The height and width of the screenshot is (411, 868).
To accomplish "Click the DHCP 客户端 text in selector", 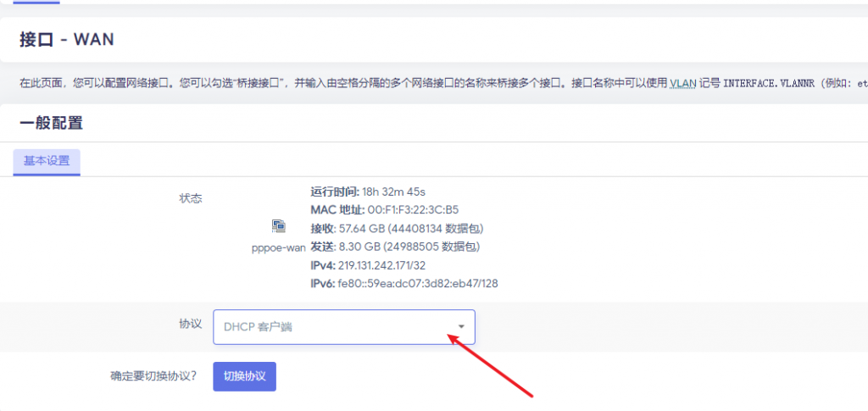I will (258, 327).
